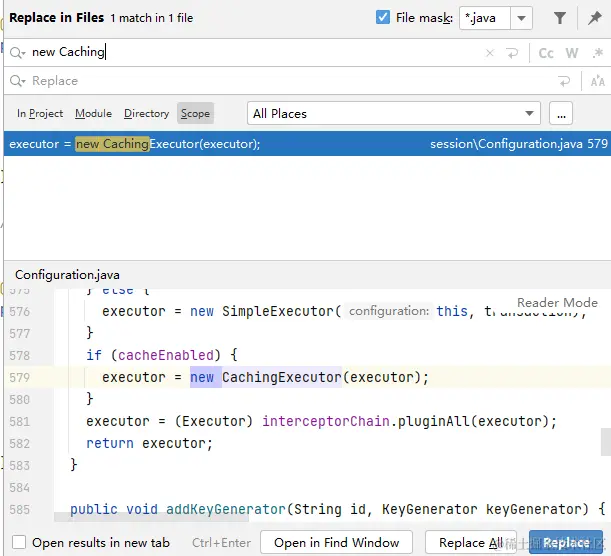Click Reader Mode label in preview
Screen dimensions: 611x556
point(557,302)
